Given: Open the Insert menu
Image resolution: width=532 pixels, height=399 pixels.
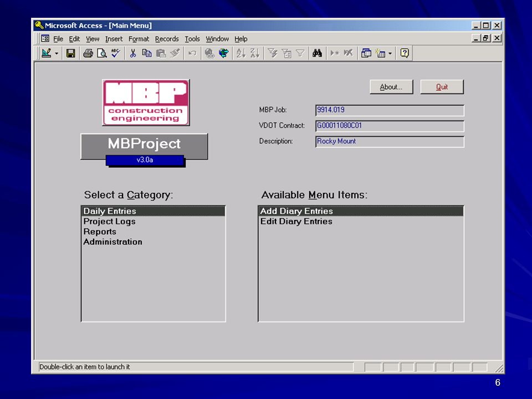Looking at the screenshot, I should coord(114,39).
